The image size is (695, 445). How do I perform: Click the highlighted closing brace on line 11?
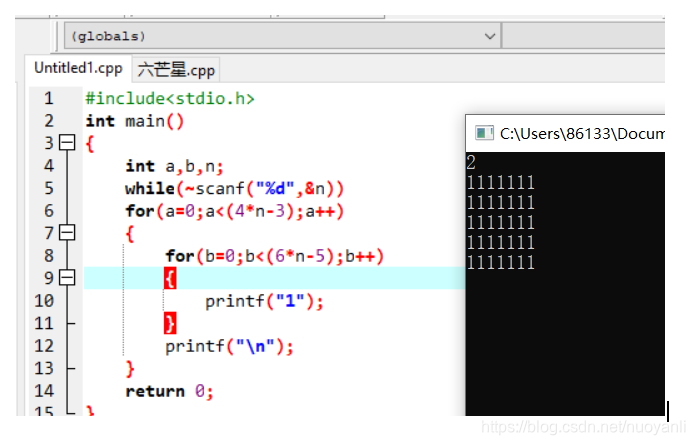pos(170,323)
